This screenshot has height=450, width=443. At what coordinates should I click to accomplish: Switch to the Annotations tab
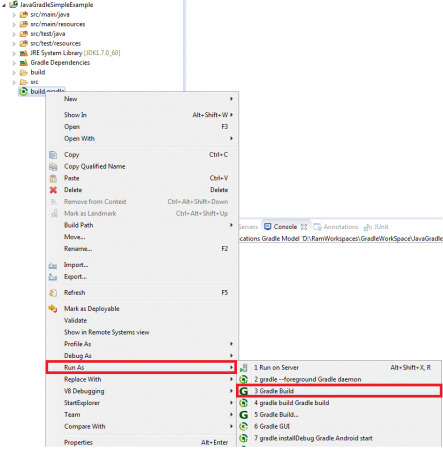pos(336,227)
